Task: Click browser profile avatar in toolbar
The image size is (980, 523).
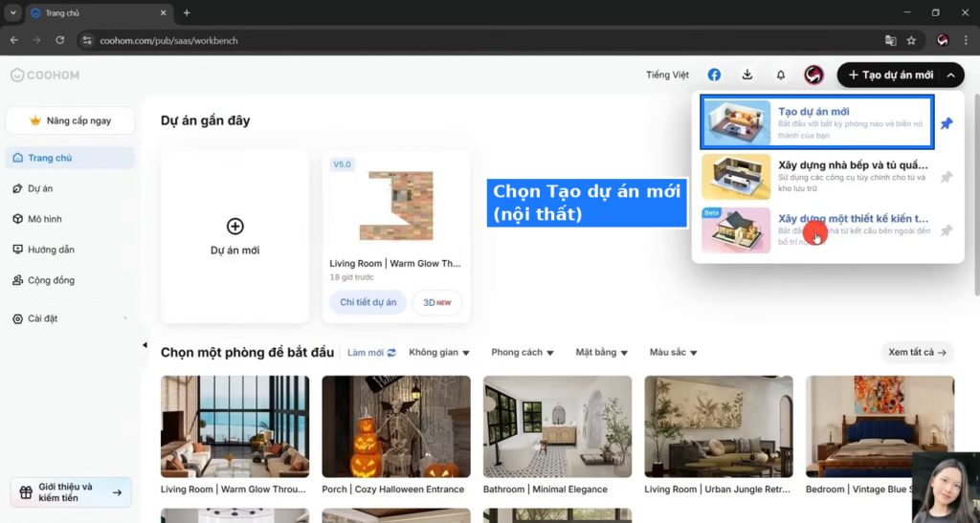Action: tap(943, 40)
